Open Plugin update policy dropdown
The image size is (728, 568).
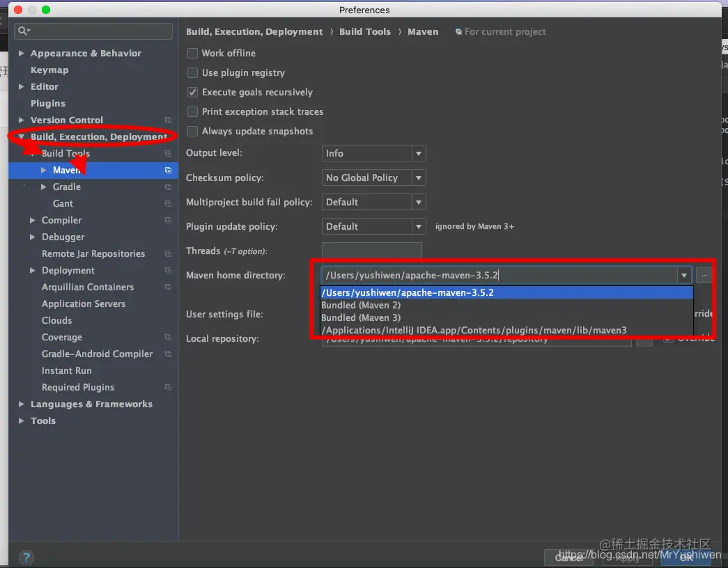point(373,226)
